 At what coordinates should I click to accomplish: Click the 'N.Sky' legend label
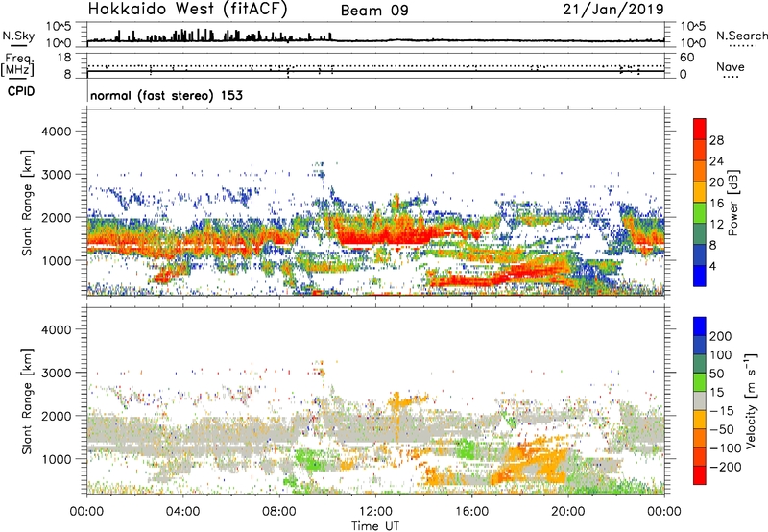tap(18, 36)
